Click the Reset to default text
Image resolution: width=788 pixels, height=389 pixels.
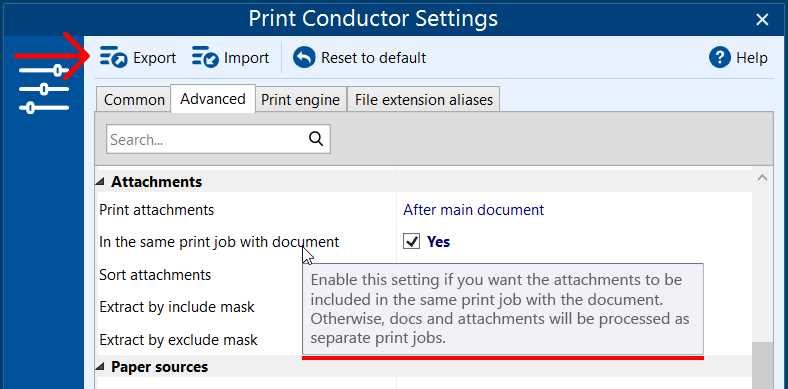[x=373, y=58]
